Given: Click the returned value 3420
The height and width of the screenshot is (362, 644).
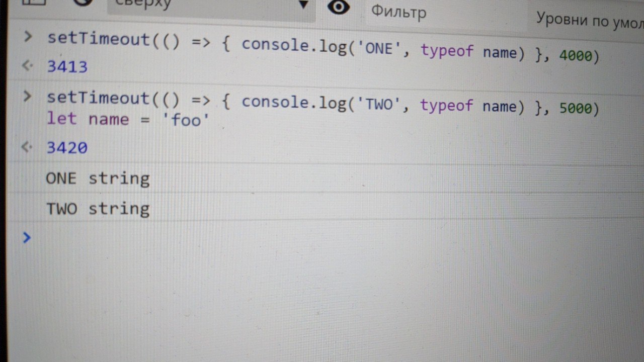Looking at the screenshot, I should click(x=67, y=148).
